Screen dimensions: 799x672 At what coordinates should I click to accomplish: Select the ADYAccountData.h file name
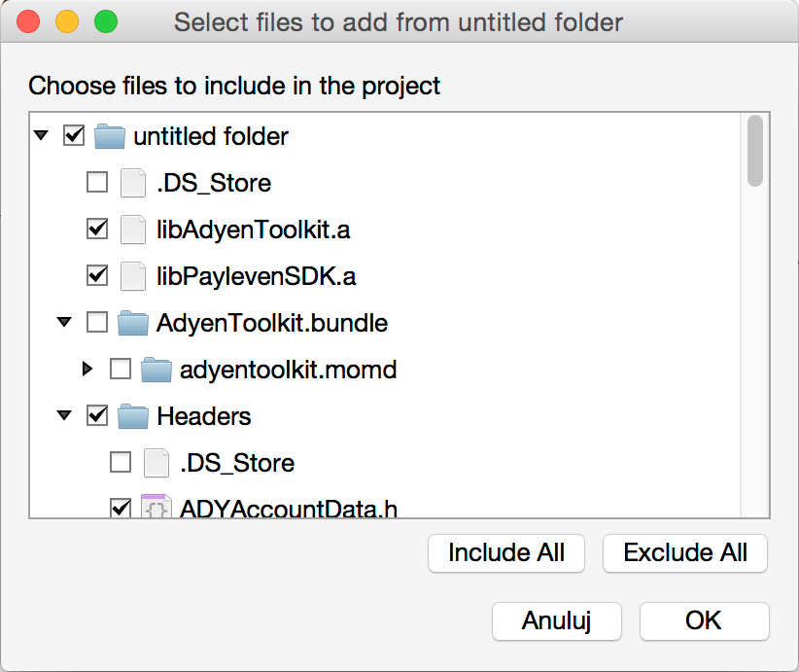coord(289,509)
